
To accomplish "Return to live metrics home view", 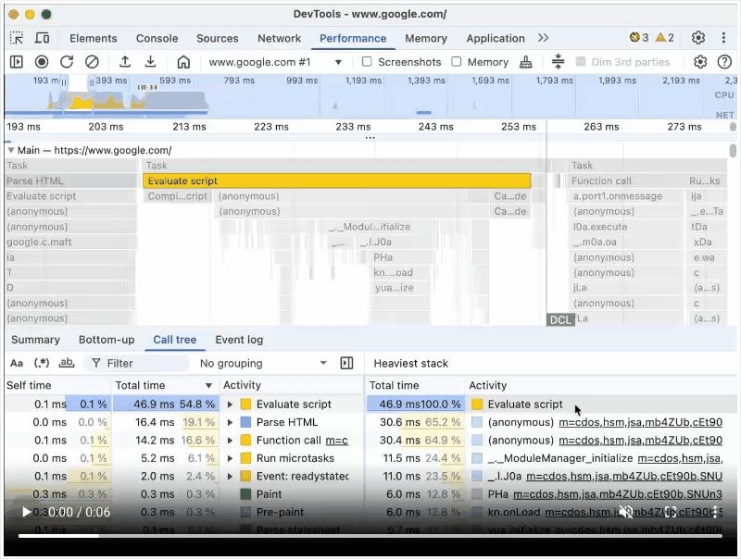I will (x=182, y=62).
